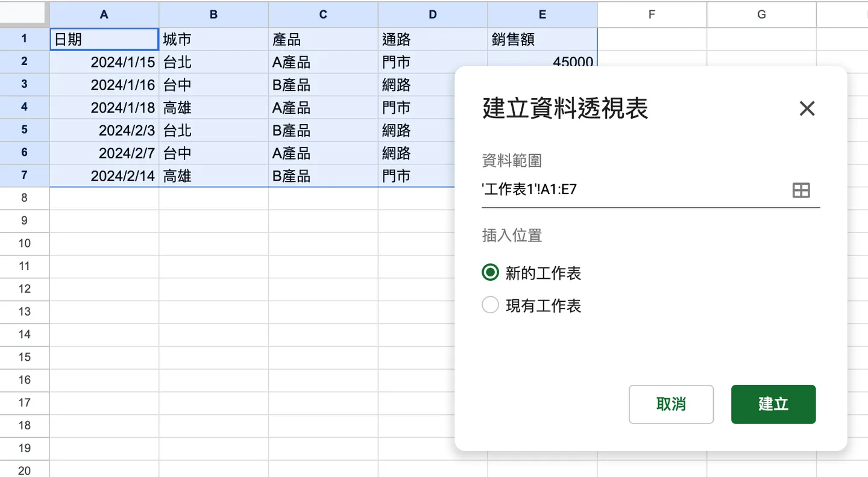Click the cell with date 2024/2/14
The width and height of the screenshot is (868, 477).
click(104, 176)
